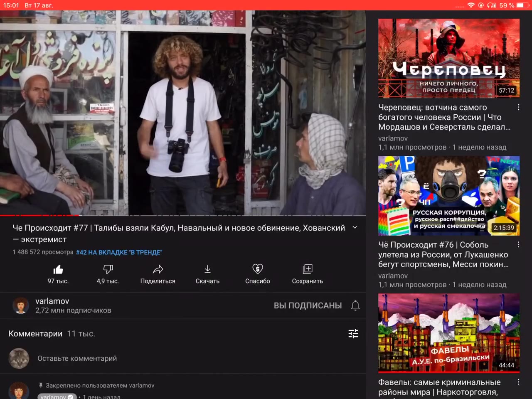Open the #42 В ТРЕНДЕ link
The image size is (532, 399).
point(119,252)
